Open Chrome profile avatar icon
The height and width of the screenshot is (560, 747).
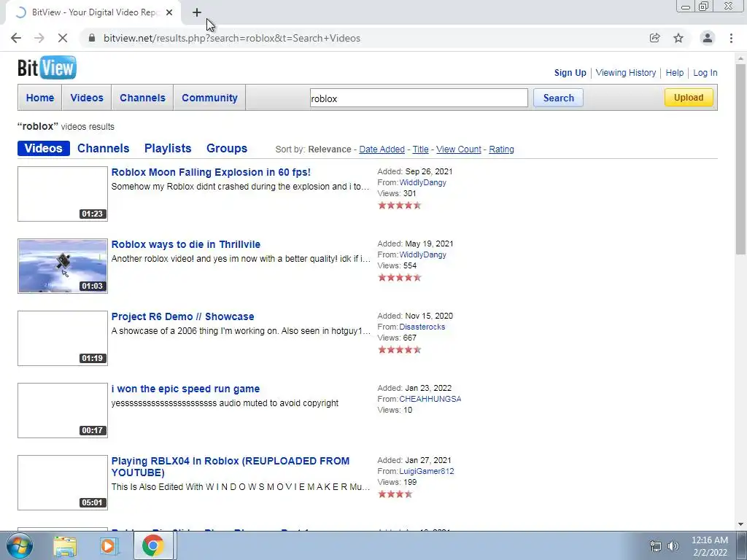708,38
